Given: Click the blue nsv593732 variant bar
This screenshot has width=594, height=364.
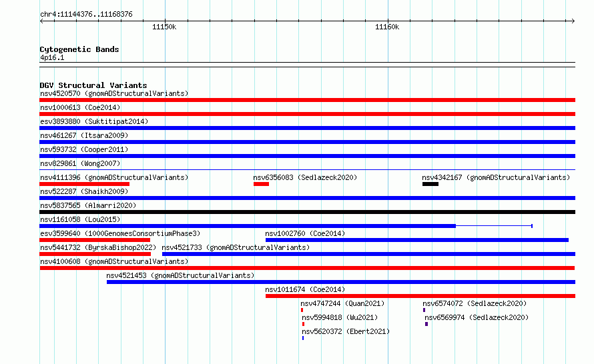Looking at the screenshot, I should point(307,156).
